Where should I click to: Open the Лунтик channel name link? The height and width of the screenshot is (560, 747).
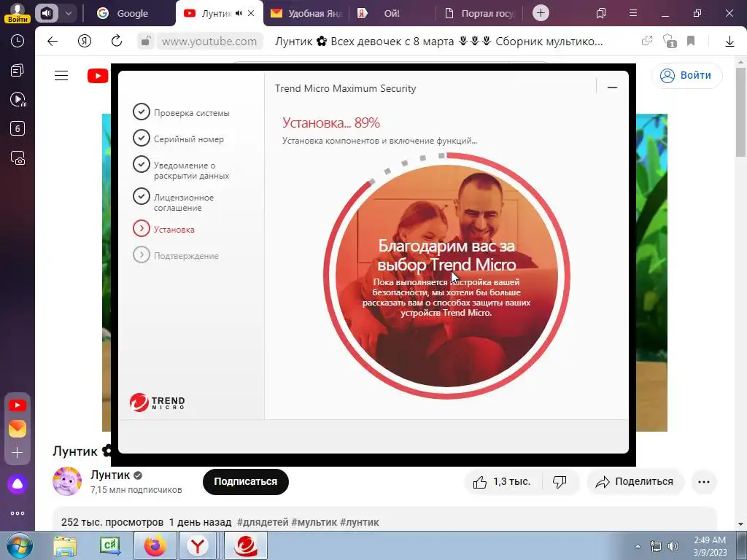pos(111,475)
